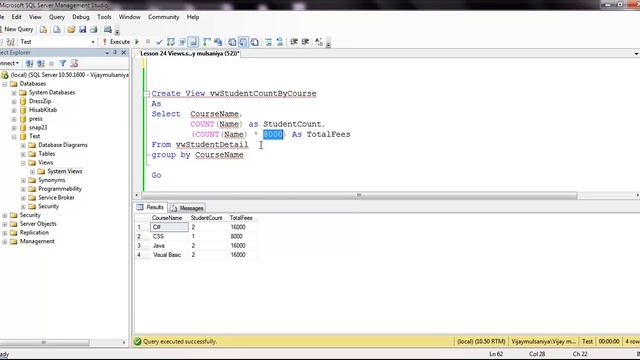Click the CourseName column header
This screenshot has width=640, height=360.
pos(167,218)
